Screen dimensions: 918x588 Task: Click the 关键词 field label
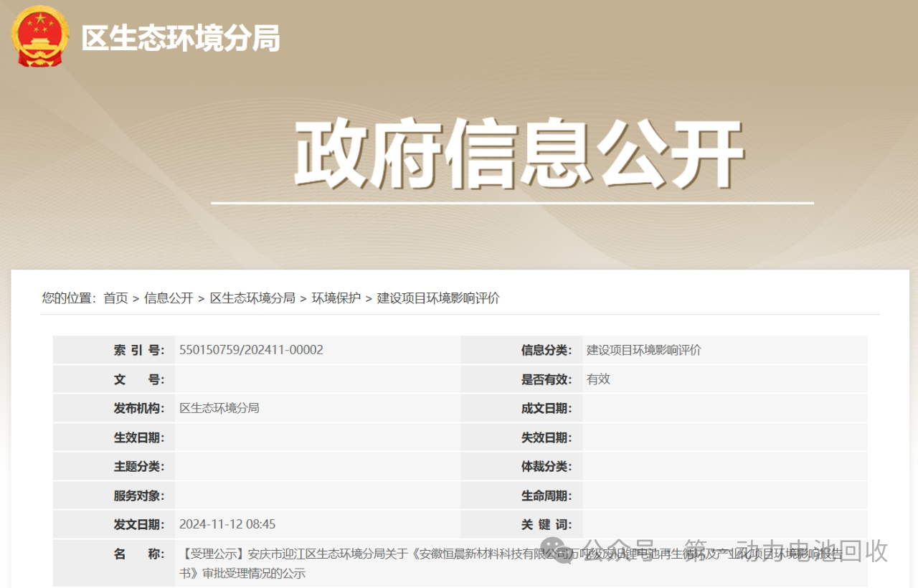(546, 524)
